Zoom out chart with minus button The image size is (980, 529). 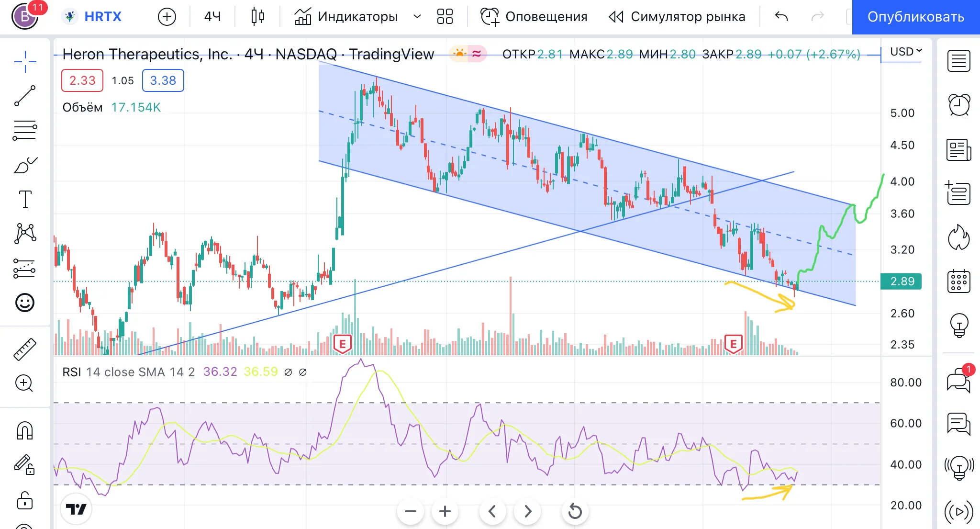[x=410, y=511]
